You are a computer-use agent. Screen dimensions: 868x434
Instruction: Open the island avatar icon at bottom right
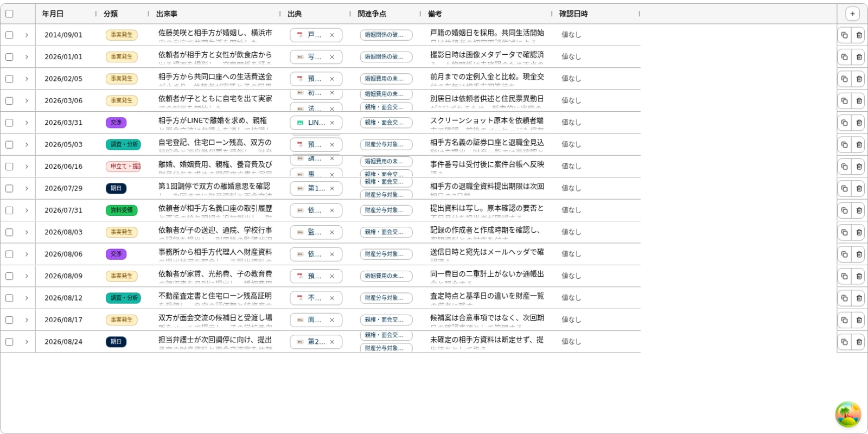click(x=848, y=414)
